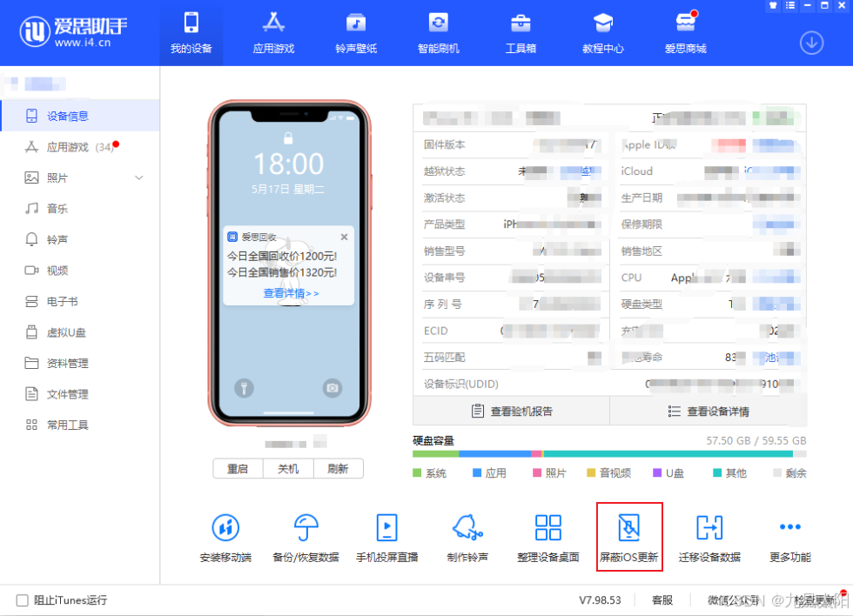The height and width of the screenshot is (616, 853).
Task: Open 我的设备 top tab
Action: pos(191,33)
